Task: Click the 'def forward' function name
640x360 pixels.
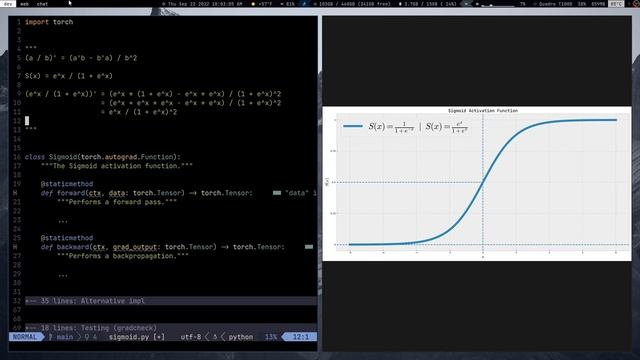Action: click(x=72, y=193)
